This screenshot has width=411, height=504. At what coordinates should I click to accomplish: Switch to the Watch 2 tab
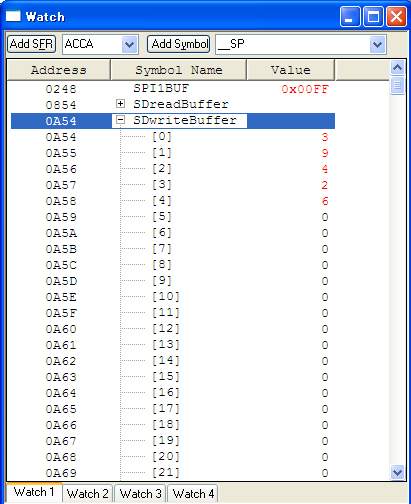point(87,493)
